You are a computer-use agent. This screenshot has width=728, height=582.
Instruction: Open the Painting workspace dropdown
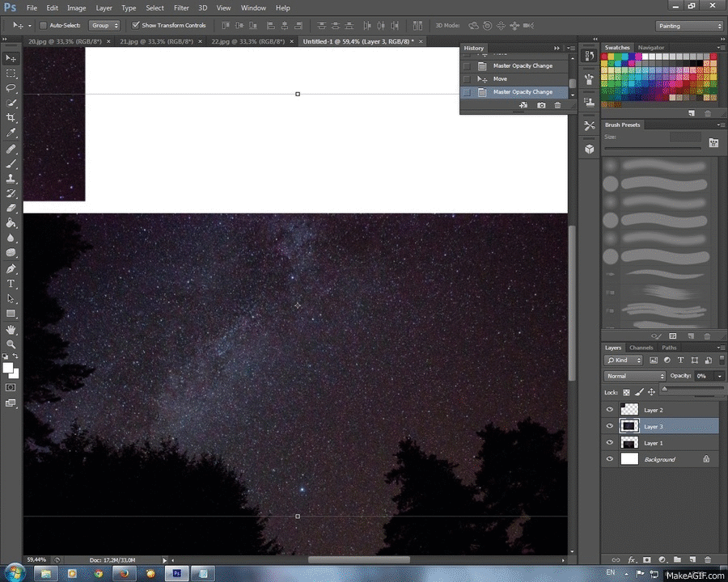(x=688, y=26)
